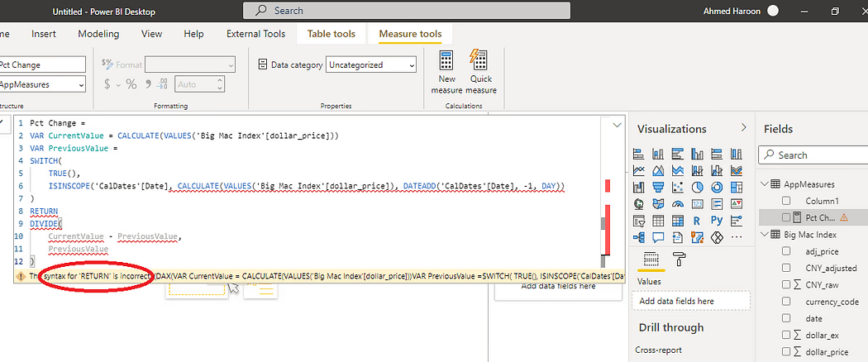868x362 pixels.
Task: Select the Pie chart visual
Action: click(x=698, y=187)
